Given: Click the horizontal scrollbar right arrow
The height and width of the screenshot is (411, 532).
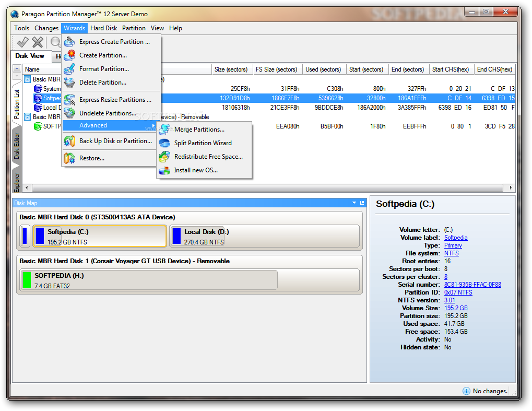Looking at the screenshot, I should click(x=511, y=187).
